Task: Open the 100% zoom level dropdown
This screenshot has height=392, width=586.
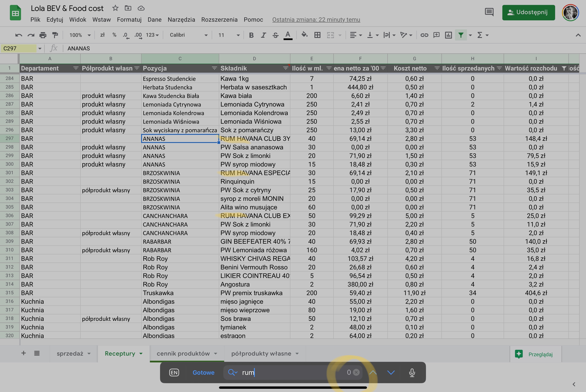Action: click(80, 35)
